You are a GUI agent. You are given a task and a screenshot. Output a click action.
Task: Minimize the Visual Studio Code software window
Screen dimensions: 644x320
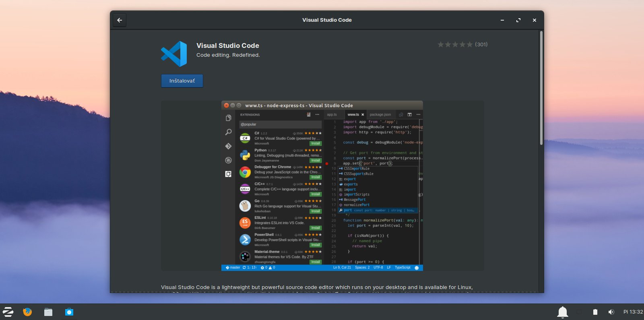pyautogui.click(x=502, y=20)
